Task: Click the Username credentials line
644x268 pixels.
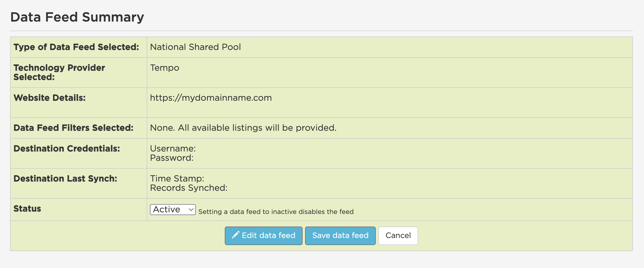Action: pos(173,148)
